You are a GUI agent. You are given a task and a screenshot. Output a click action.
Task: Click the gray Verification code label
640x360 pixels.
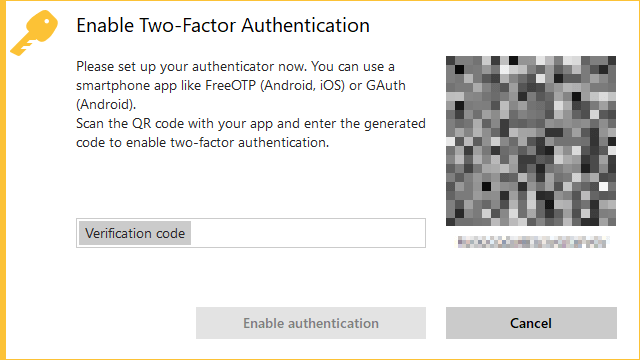pos(135,233)
